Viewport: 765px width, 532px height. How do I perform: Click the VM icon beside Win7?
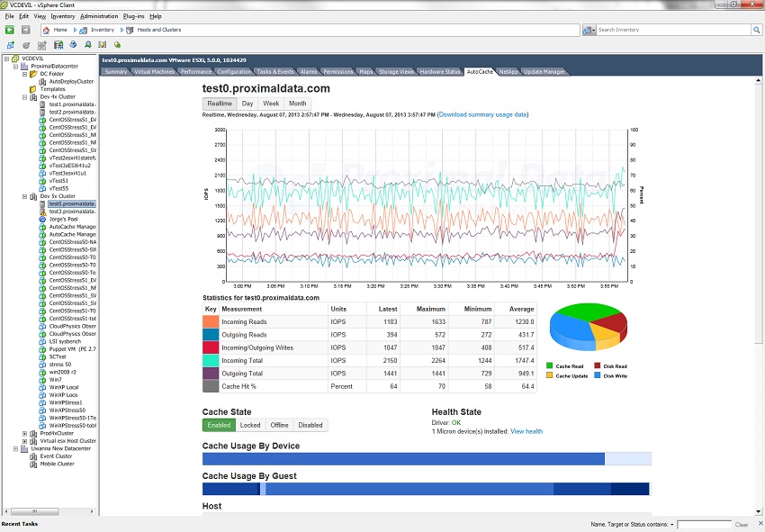tap(42, 380)
